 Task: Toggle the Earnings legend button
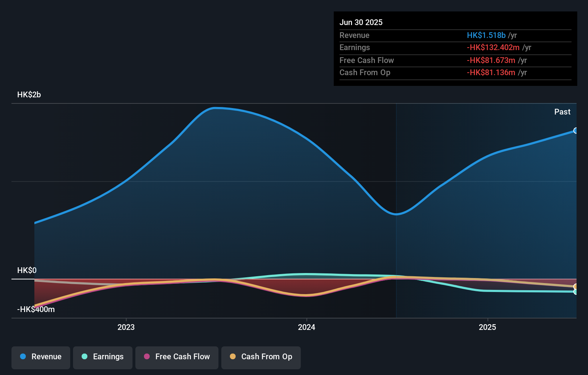coord(103,357)
